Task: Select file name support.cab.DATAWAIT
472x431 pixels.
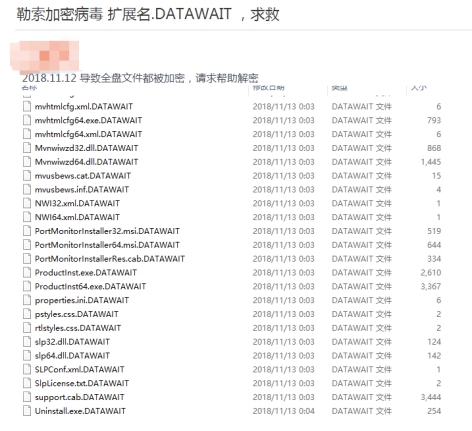Action: coord(79,397)
